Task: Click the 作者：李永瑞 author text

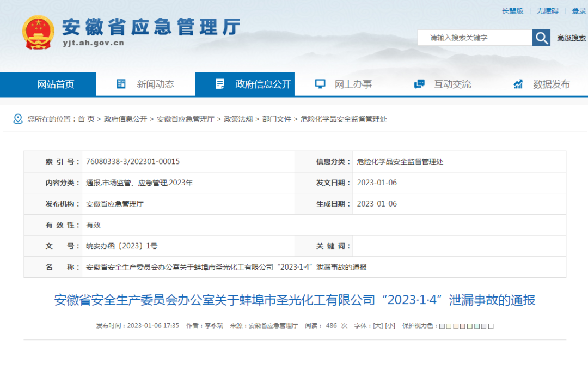Action: 205,326
